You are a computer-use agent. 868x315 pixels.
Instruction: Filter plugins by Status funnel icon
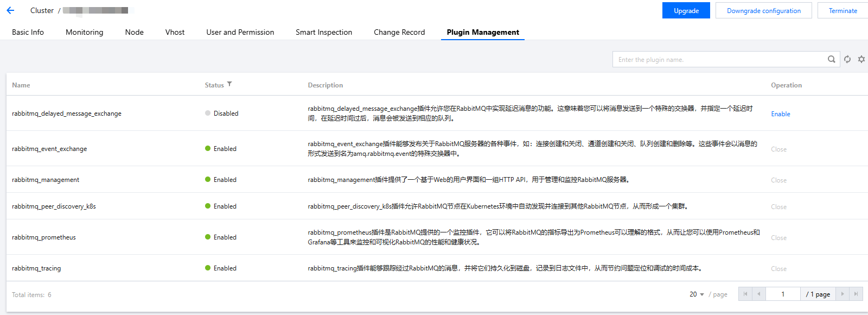pyautogui.click(x=229, y=84)
